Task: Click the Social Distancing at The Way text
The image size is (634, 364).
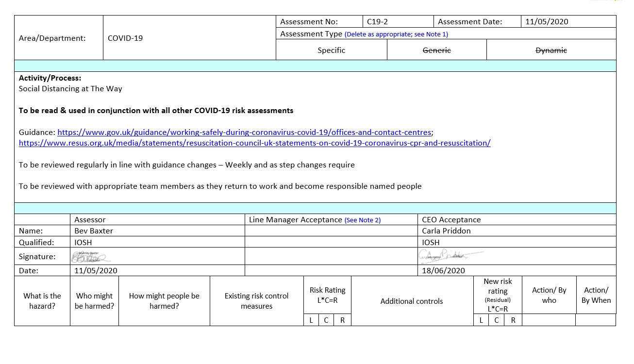Action: [70, 89]
